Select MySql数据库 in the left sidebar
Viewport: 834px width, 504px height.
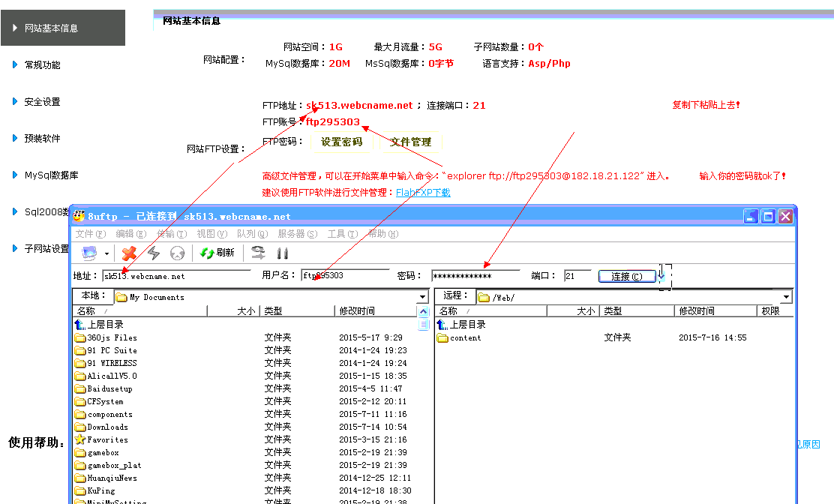point(51,175)
